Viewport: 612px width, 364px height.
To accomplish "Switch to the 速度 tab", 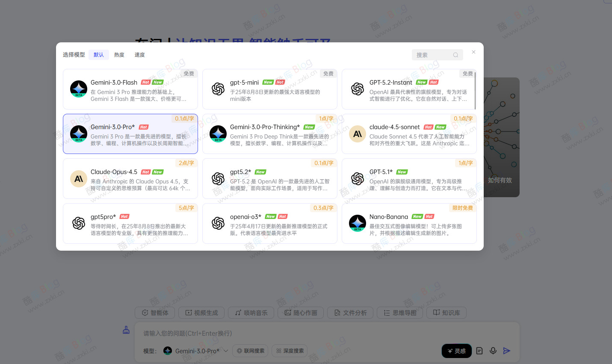I will 139,54.
